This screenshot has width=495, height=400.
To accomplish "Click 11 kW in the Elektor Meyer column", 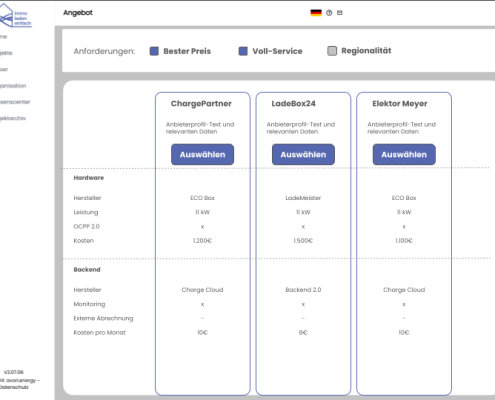I will click(404, 212).
